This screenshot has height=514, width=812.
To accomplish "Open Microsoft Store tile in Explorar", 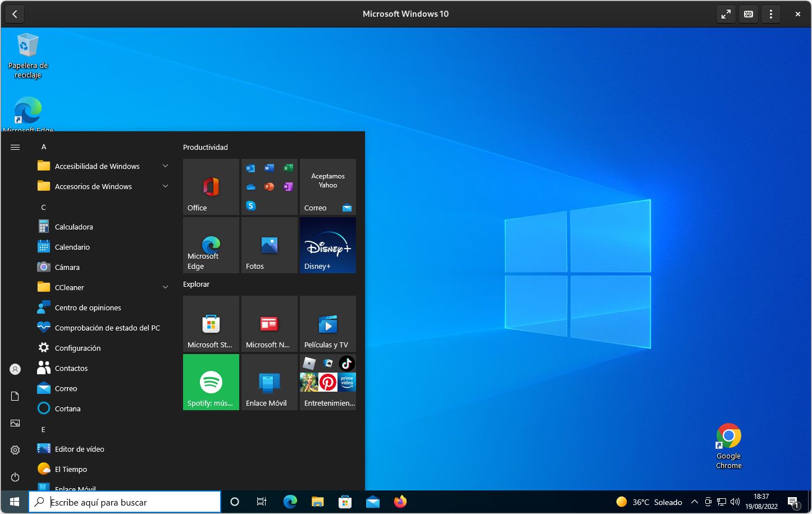I will tap(211, 324).
